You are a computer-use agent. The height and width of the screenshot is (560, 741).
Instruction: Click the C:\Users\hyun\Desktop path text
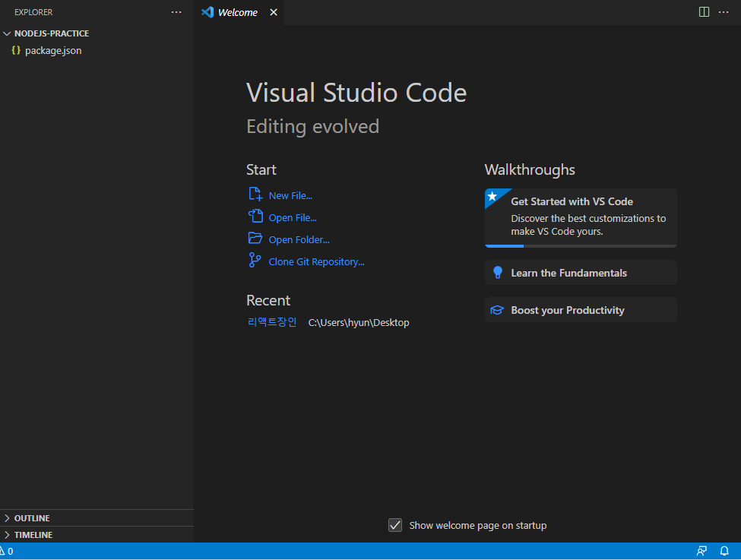click(x=359, y=323)
